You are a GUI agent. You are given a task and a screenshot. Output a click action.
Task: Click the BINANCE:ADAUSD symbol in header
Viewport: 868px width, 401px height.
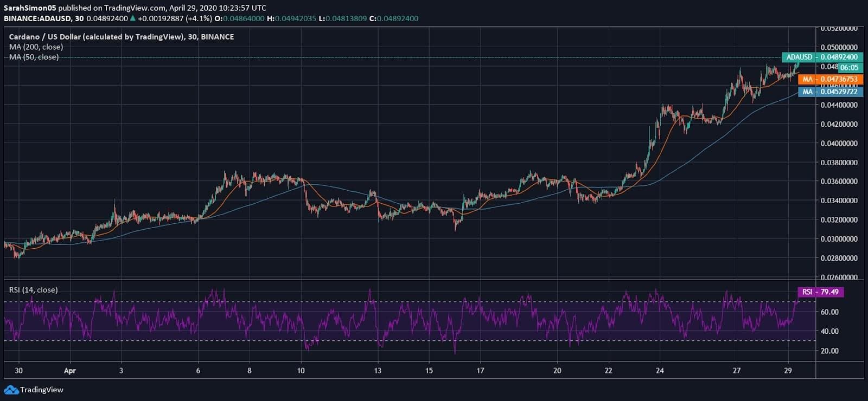tap(37, 18)
